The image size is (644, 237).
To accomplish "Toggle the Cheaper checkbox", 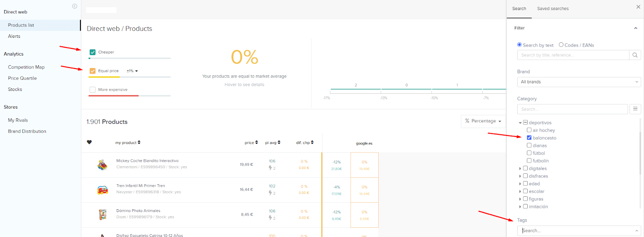I will [93, 52].
